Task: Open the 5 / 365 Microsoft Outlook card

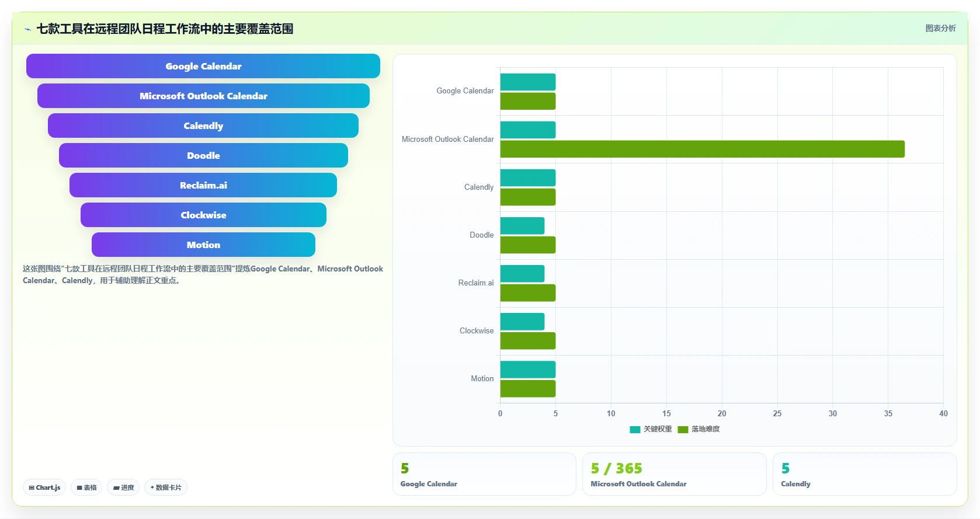Action: click(x=674, y=474)
